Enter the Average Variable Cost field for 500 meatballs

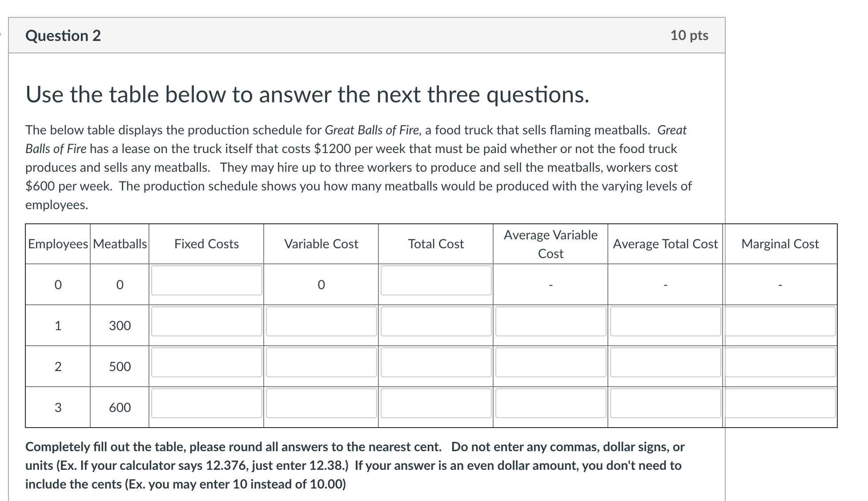tap(551, 362)
